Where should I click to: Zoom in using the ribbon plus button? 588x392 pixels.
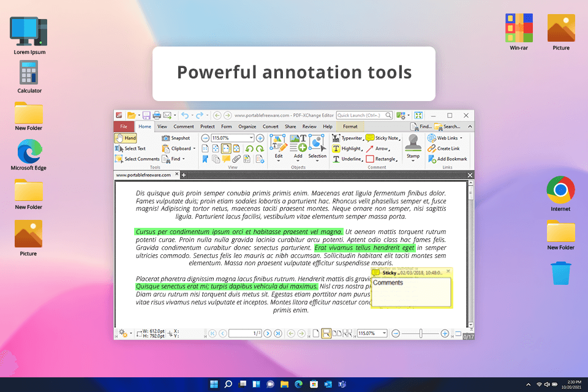coord(260,138)
